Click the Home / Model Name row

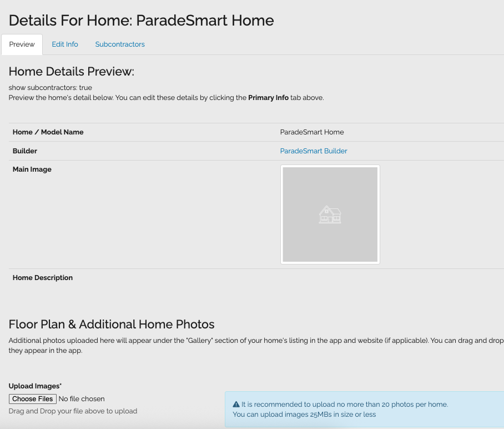coord(48,132)
